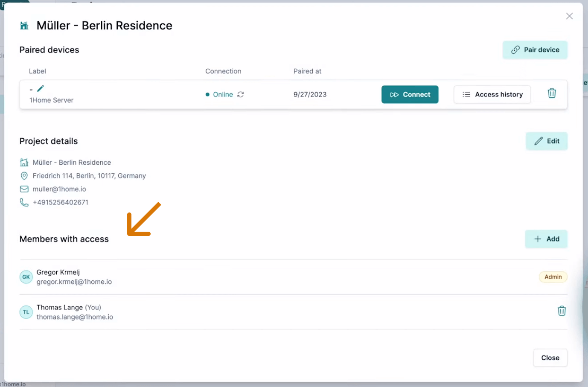The image size is (588, 387).
Task: Remove Thomas Lange from members
Action: [x=562, y=311]
